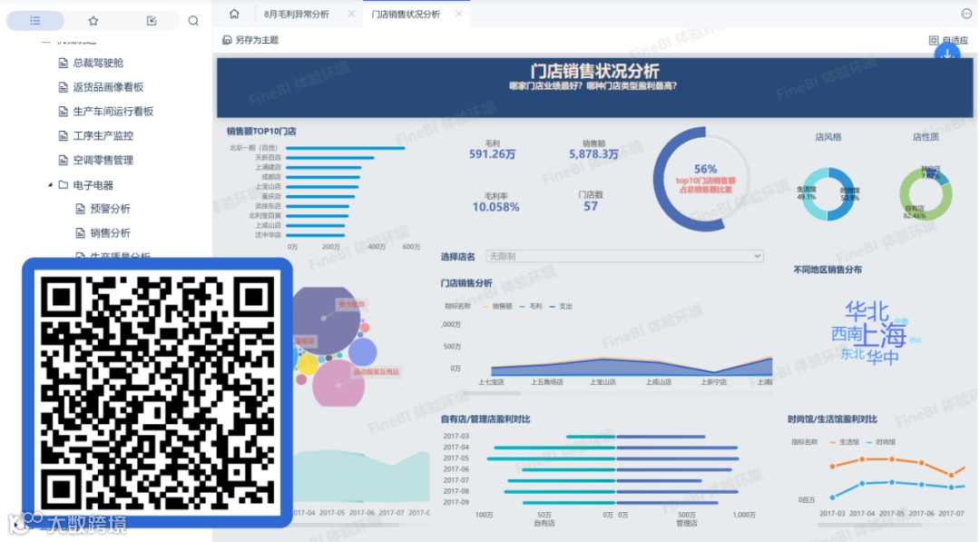Click 上海 in the word cloud
Screen dimensions: 980x542
click(880, 334)
